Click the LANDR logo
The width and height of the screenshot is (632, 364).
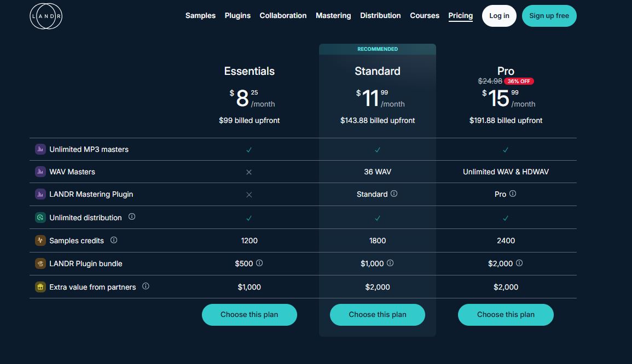45,16
